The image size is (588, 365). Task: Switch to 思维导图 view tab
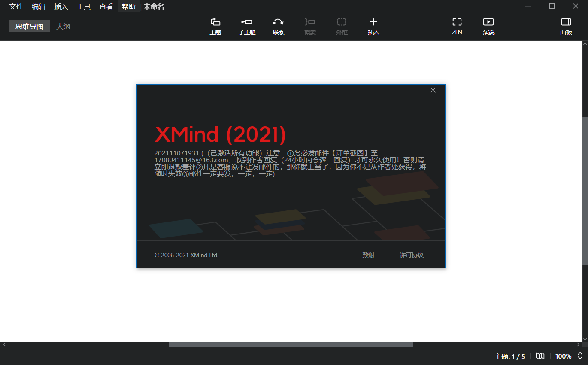point(30,26)
